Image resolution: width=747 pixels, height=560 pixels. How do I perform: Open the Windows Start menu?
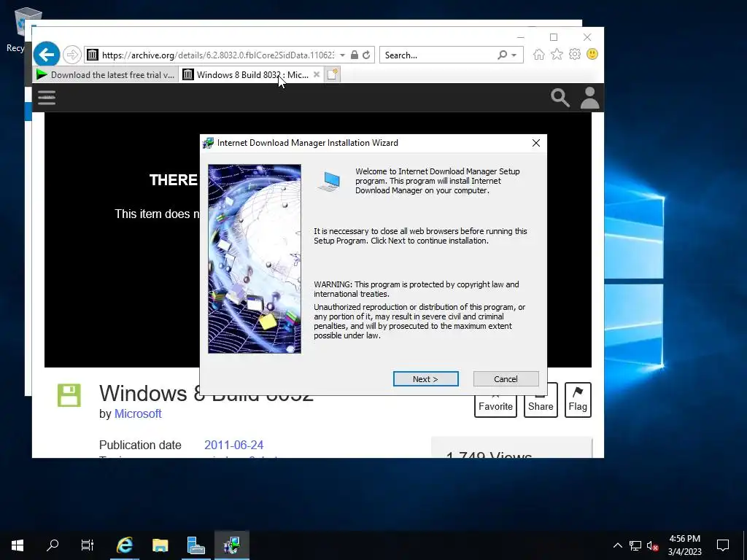(18, 545)
